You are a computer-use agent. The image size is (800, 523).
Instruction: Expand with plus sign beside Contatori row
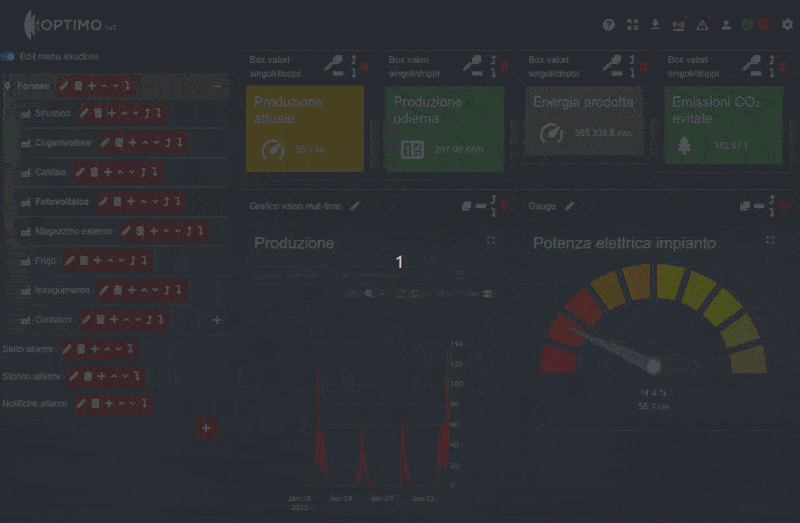pos(217,320)
